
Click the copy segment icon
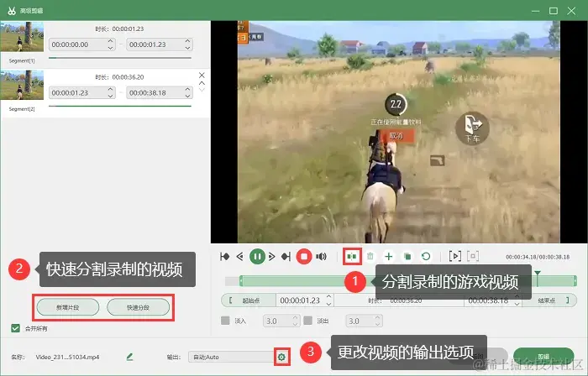[x=407, y=257]
